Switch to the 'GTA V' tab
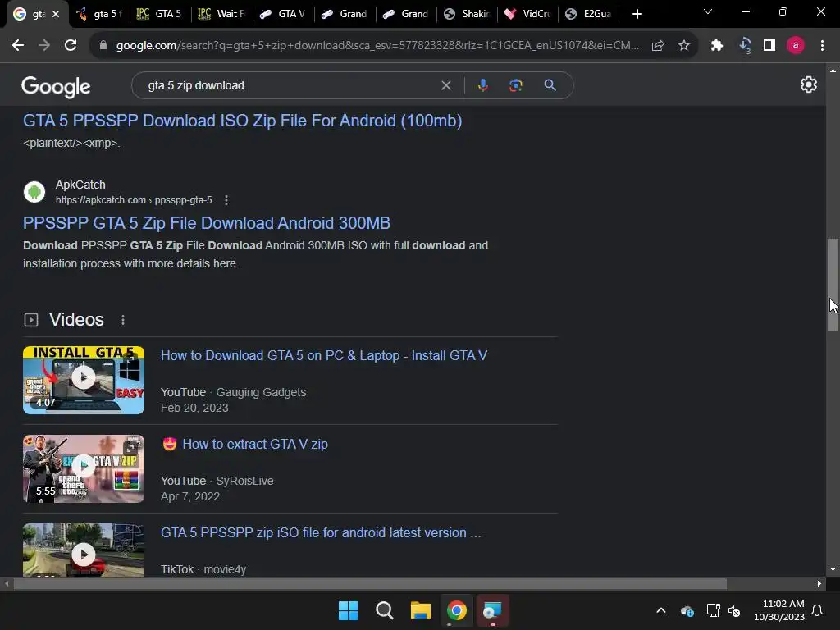The height and width of the screenshot is (630, 840). [283, 14]
